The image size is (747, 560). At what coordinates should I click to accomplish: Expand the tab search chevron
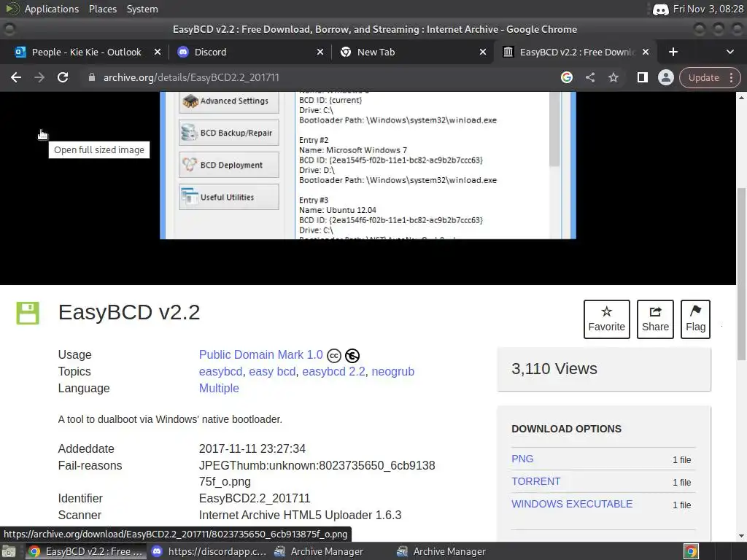729,52
